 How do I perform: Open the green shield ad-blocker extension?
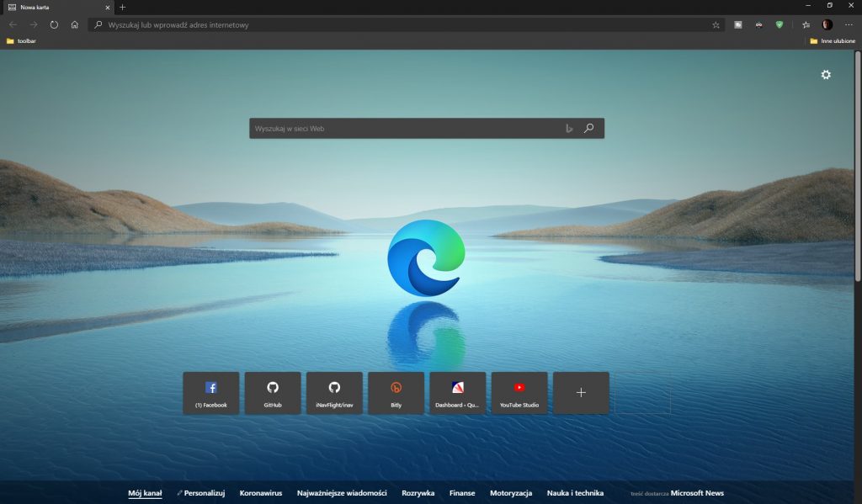coord(780,25)
